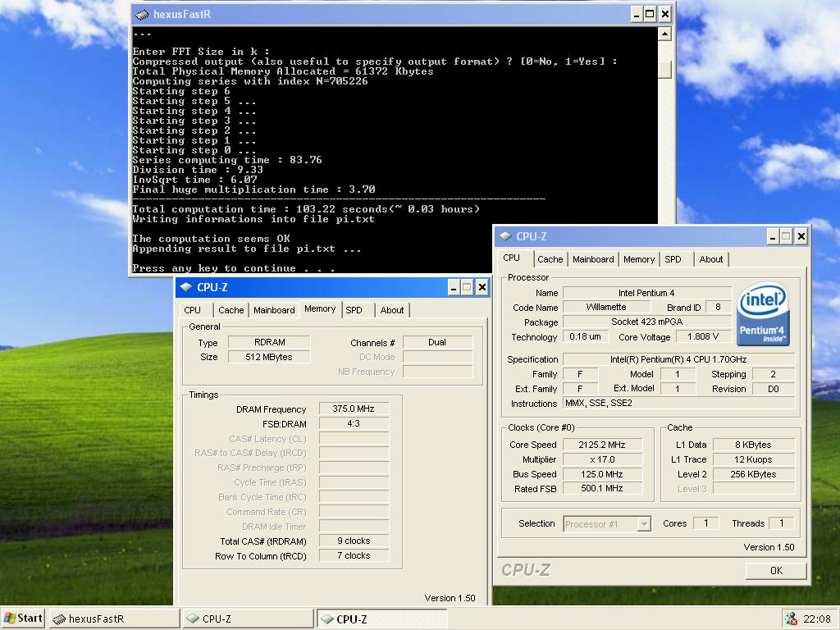The width and height of the screenshot is (840, 630).
Task: Click the L1 Data value 8 KBytes
Action: [753, 445]
